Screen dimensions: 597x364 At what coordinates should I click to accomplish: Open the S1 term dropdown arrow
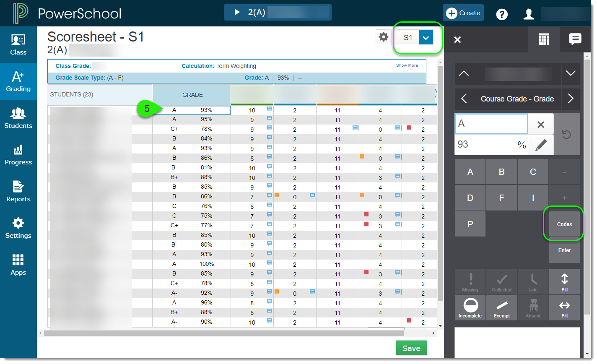[x=426, y=38]
